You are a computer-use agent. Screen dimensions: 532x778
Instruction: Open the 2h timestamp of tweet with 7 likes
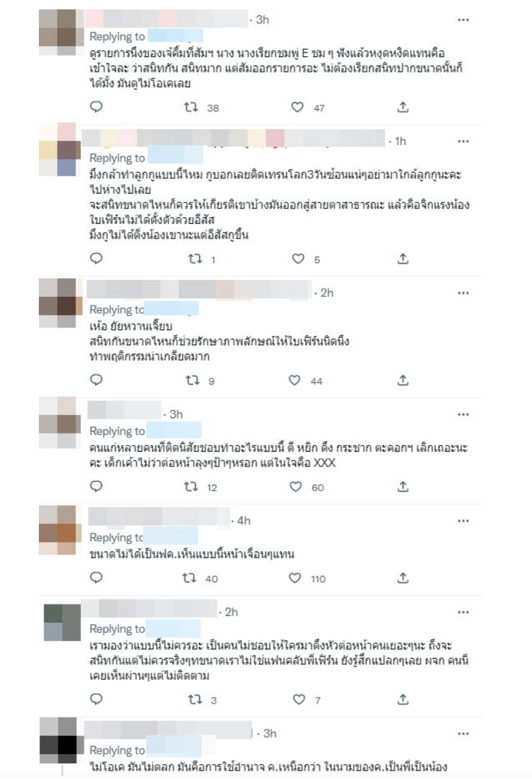231,612
